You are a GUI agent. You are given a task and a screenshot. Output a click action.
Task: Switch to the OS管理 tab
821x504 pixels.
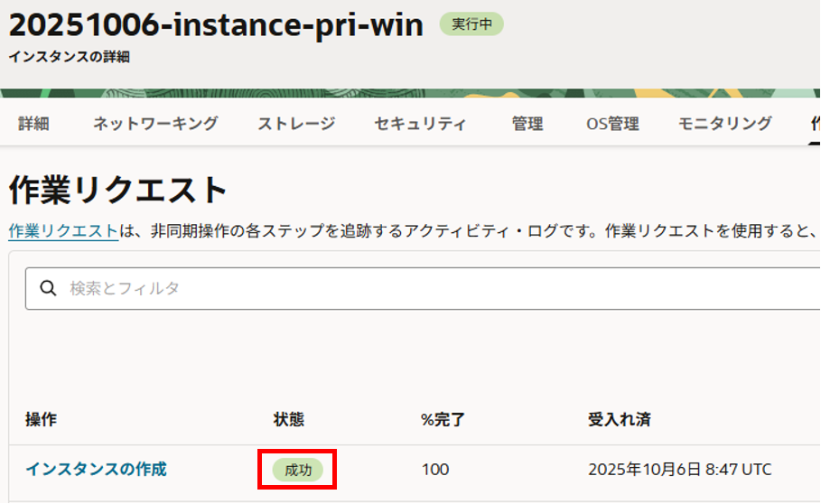pyautogui.click(x=612, y=124)
